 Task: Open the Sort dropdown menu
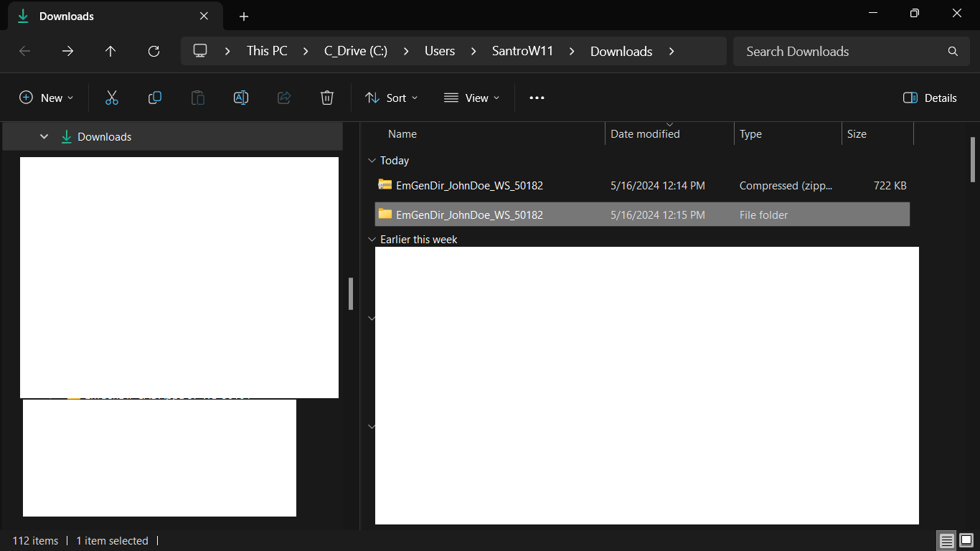392,98
